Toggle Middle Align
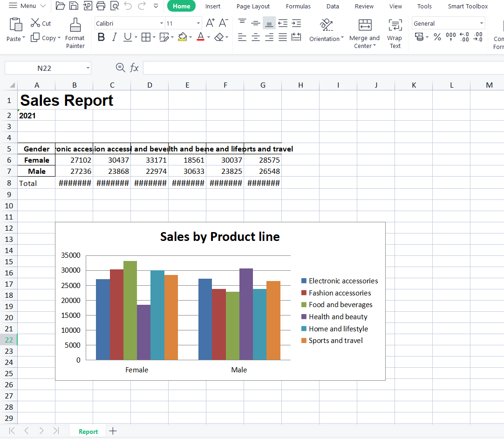 pos(256,23)
